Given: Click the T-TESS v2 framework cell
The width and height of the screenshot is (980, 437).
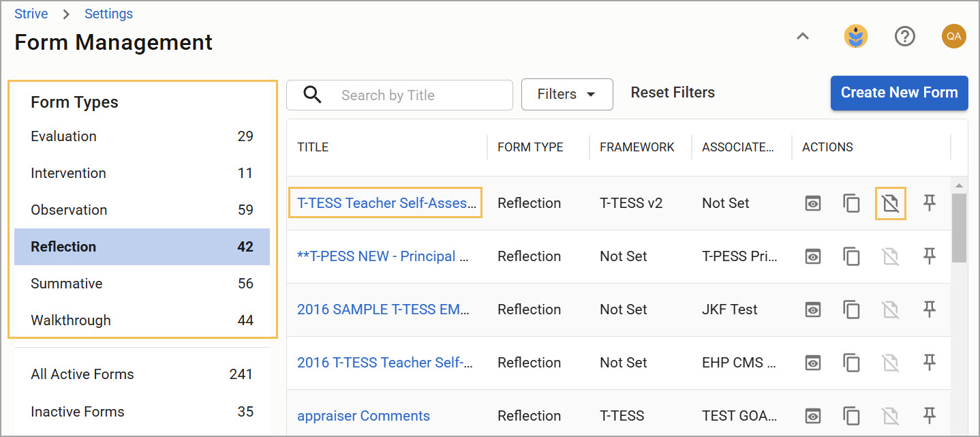Looking at the screenshot, I should coord(631,203).
